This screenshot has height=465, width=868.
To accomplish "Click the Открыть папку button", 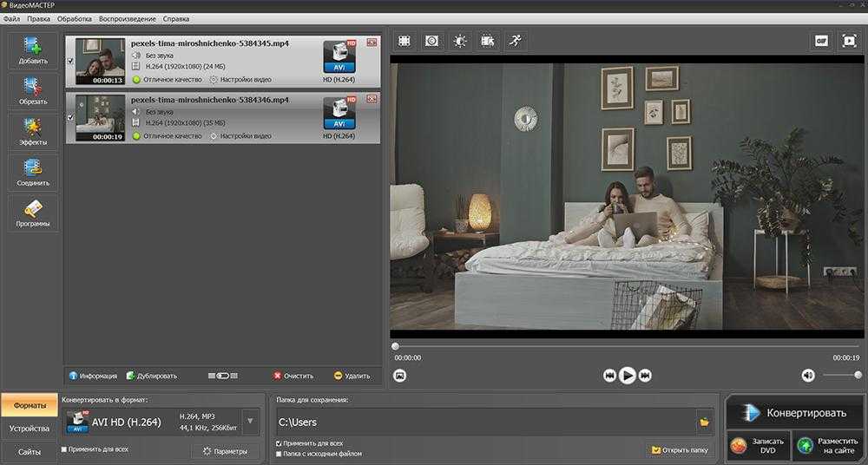I will click(x=680, y=450).
